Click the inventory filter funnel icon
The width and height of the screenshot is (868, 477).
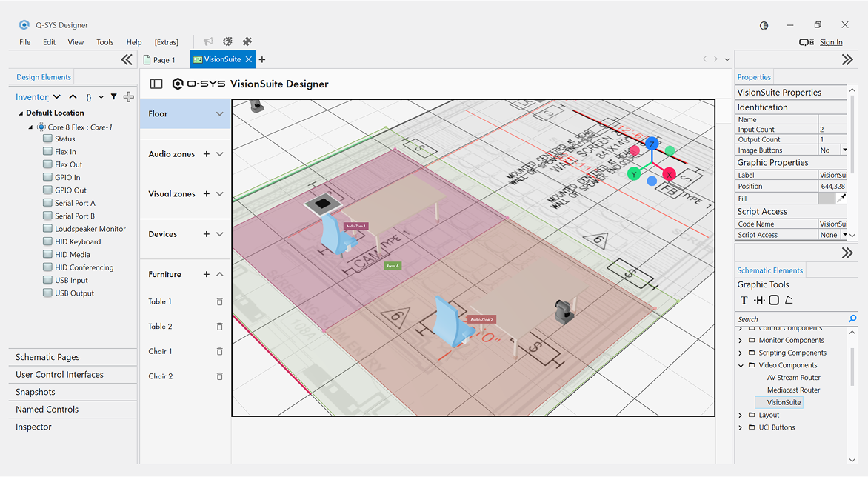click(113, 97)
